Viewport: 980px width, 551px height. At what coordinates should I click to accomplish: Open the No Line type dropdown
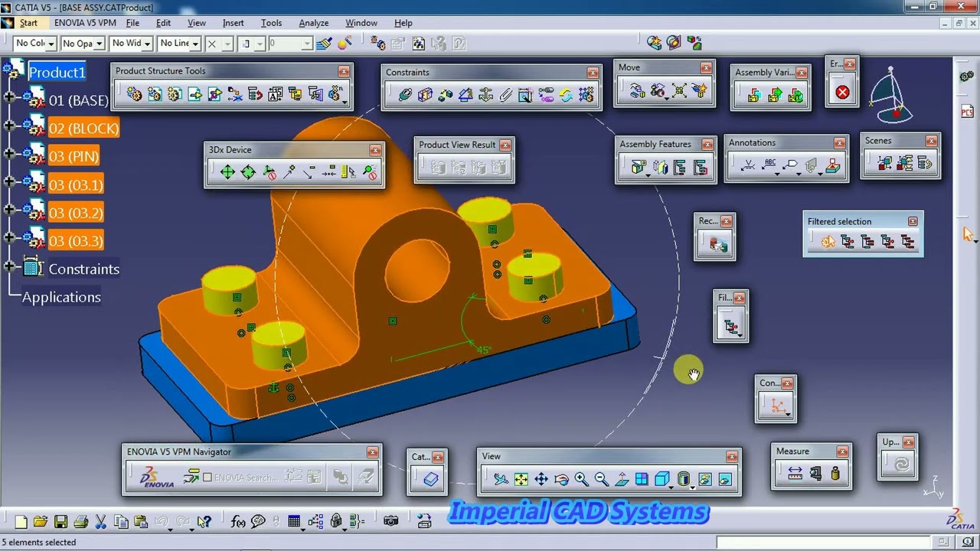(195, 44)
